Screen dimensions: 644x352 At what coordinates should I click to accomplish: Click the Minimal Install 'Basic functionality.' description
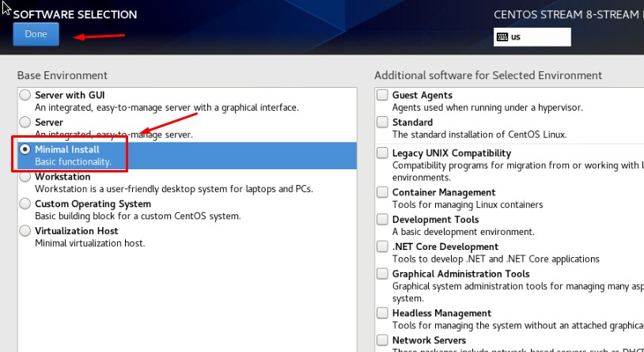pos(78,162)
